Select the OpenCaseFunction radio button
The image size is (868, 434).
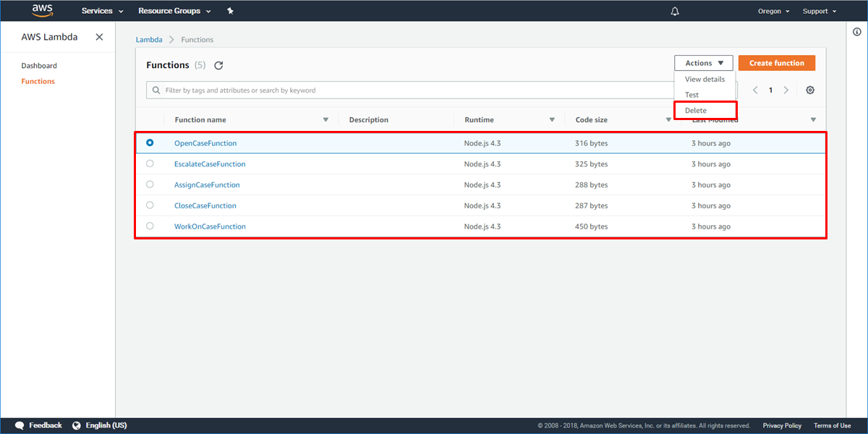(150, 142)
